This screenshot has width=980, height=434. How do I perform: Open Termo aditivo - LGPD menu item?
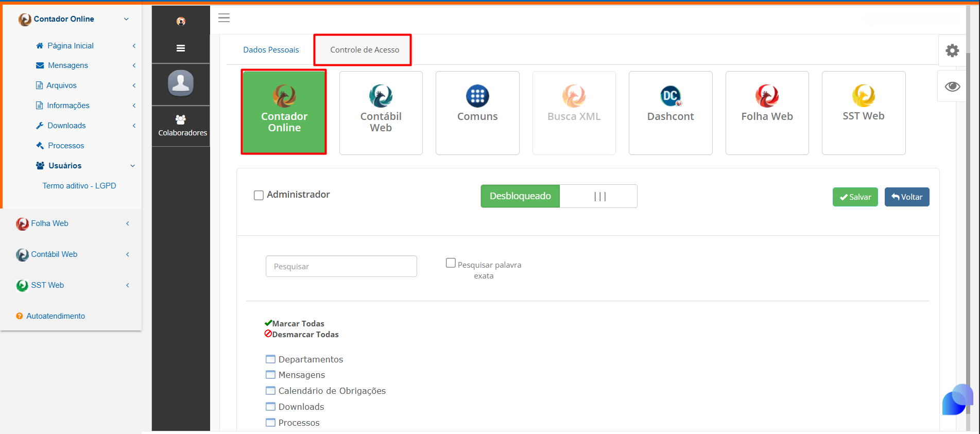tap(79, 186)
